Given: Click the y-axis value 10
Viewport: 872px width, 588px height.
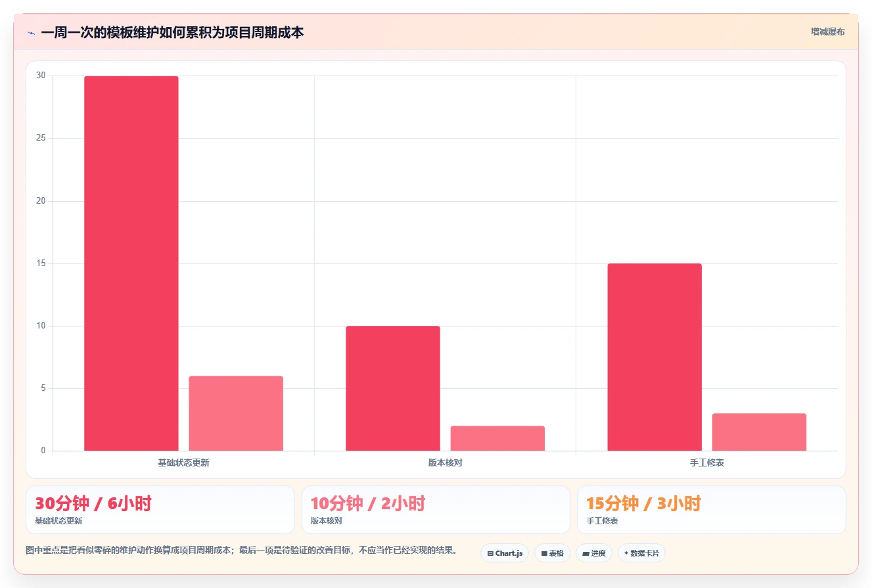Looking at the screenshot, I should [x=41, y=326].
